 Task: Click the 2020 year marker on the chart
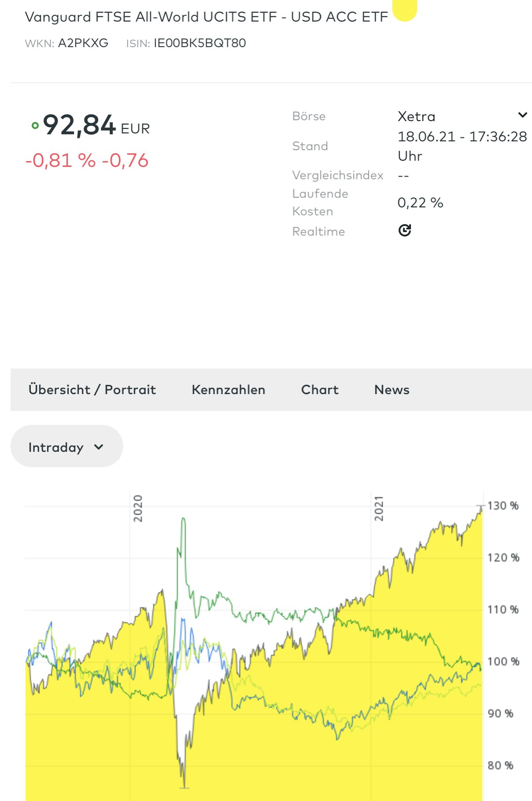(138, 508)
